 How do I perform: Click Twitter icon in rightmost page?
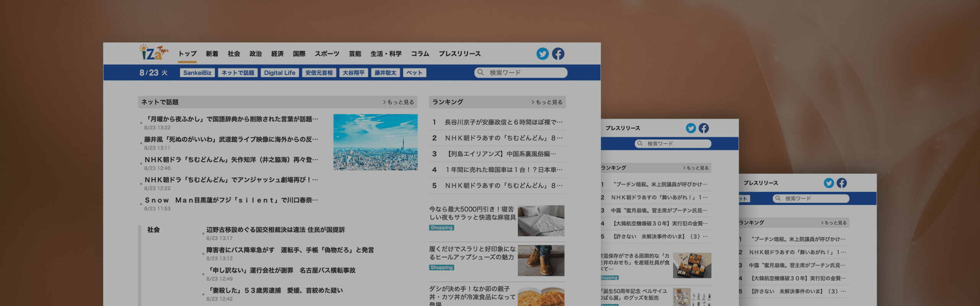pos(829,183)
